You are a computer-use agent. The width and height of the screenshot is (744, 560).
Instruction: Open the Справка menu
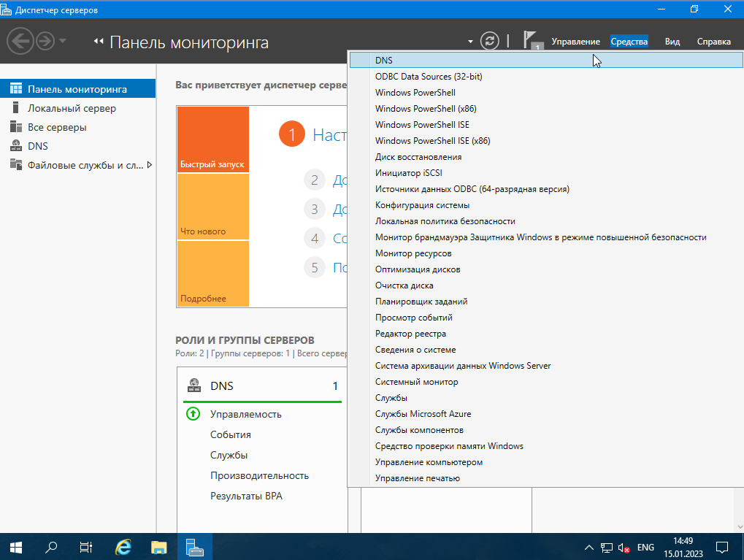713,42
